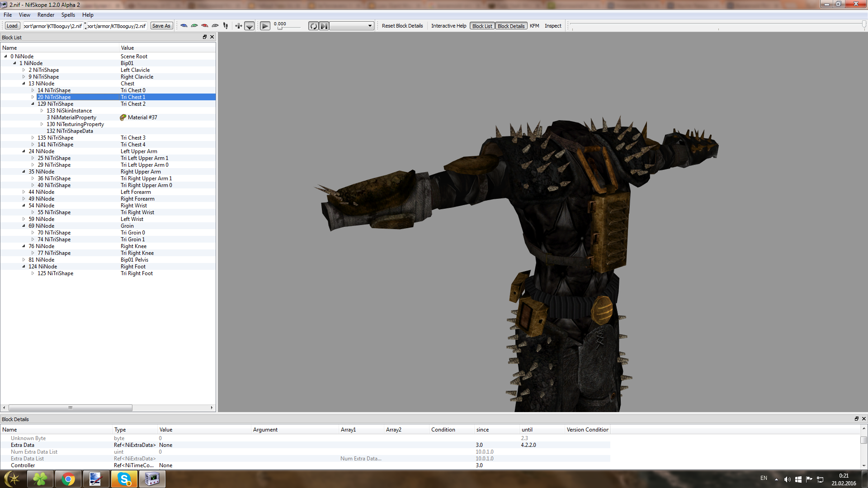Toggle Interactive Help panel
Screen dimensions: 868x488
pos(448,26)
